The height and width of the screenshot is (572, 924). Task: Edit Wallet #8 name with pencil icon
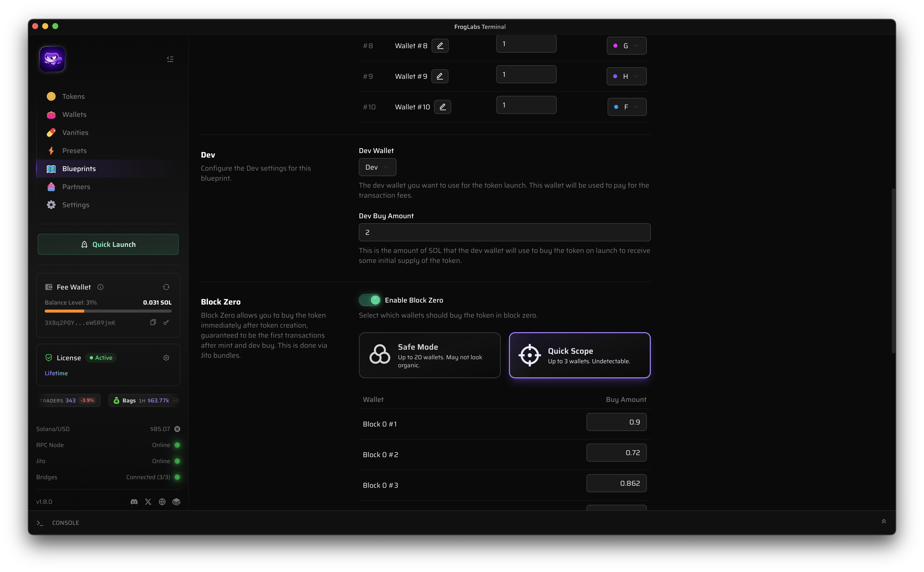point(440,46)
